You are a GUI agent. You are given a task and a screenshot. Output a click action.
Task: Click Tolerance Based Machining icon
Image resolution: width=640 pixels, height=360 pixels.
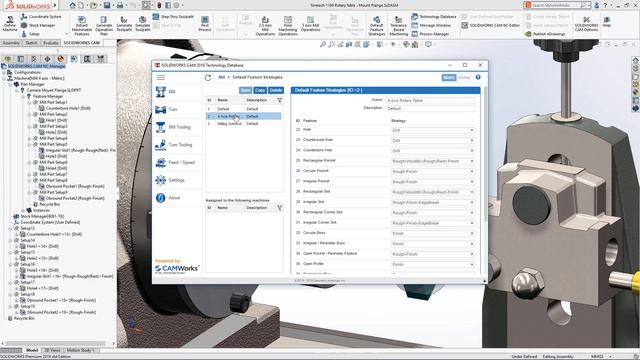398,26
